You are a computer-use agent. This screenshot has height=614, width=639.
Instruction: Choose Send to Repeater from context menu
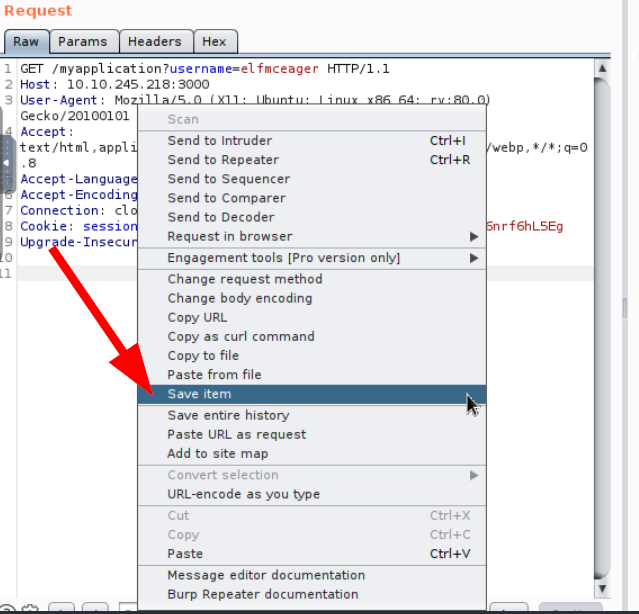coord(223,160)
